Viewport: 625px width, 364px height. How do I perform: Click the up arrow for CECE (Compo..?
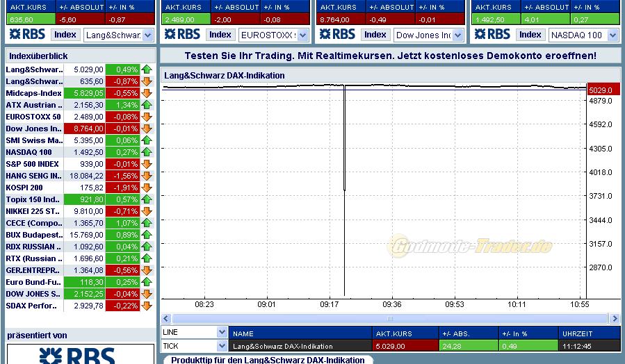coord(147,223)
